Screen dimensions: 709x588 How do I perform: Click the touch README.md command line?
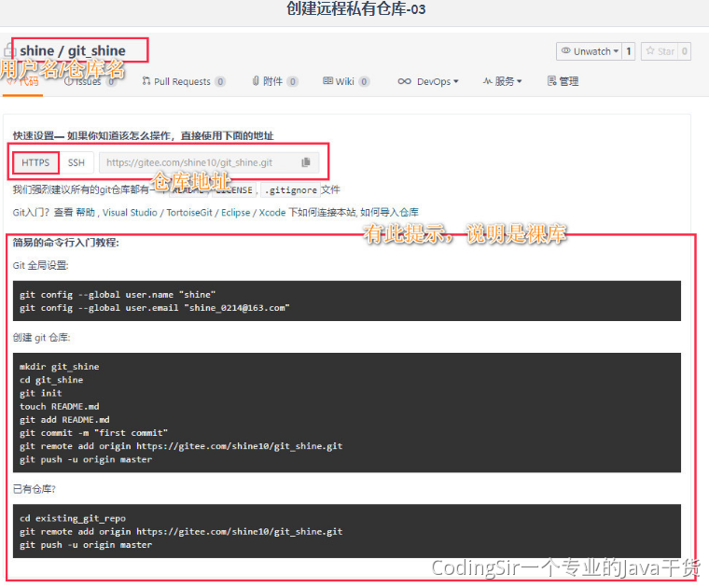click(x=59, y=406)
